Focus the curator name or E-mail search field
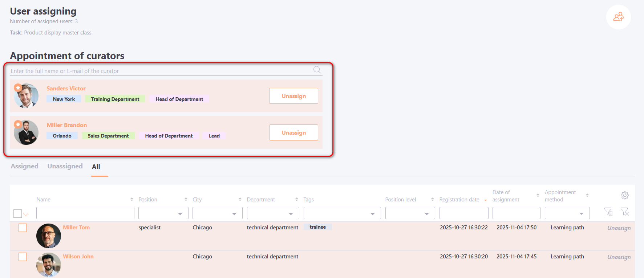The image size is (644, 278). tap(160, 71)
